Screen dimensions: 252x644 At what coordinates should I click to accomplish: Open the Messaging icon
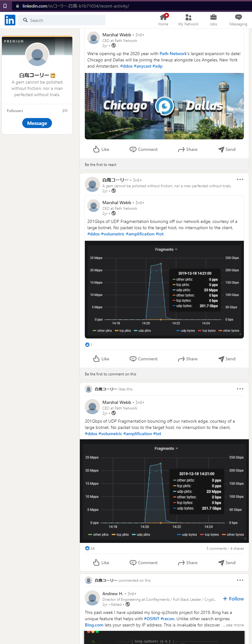(238, 18)
